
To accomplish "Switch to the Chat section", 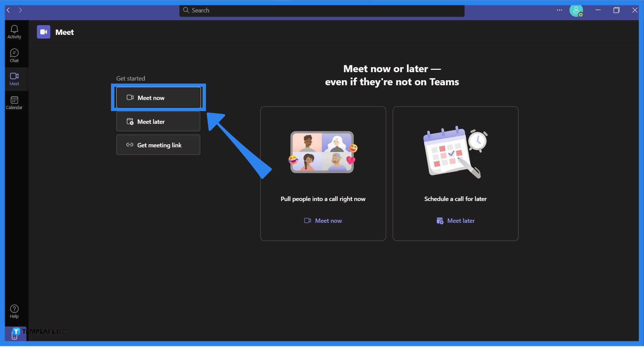I will [x=14, y=55].
